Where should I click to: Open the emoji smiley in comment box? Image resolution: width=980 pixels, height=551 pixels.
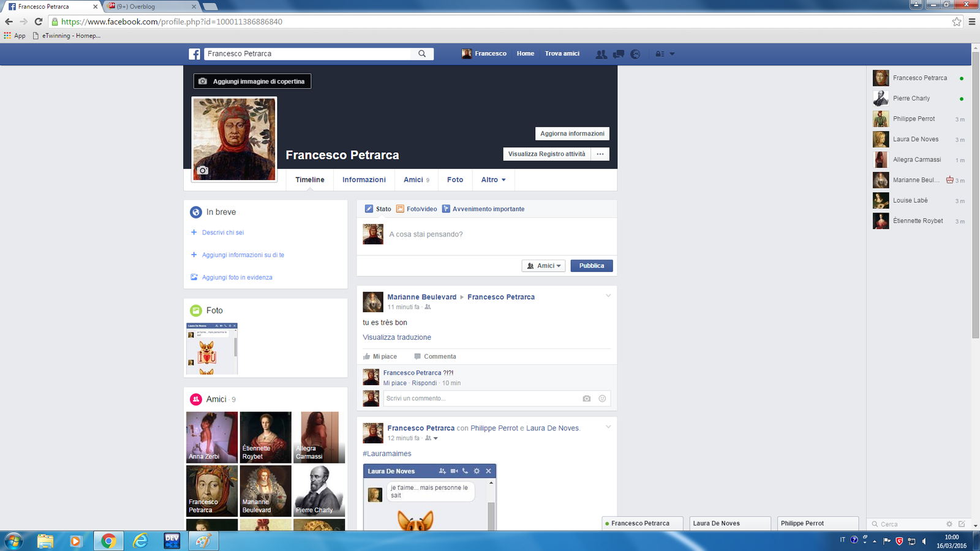[x=602, y=399]
